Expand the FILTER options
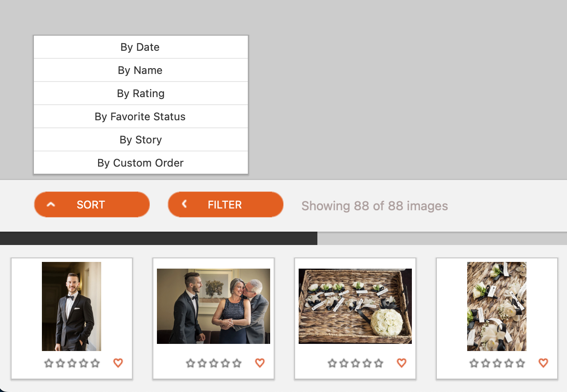This screenshot has height=392, width=567. point(226,204)
